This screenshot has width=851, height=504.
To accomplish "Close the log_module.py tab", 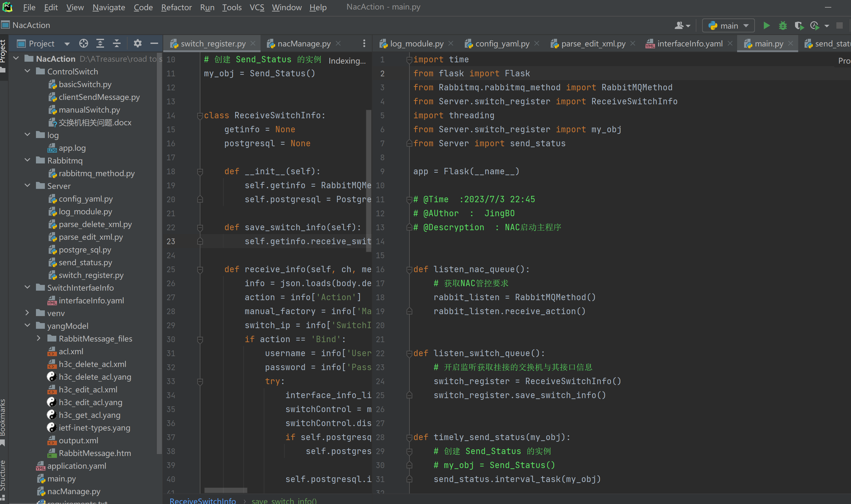I will tap(451, 44).
